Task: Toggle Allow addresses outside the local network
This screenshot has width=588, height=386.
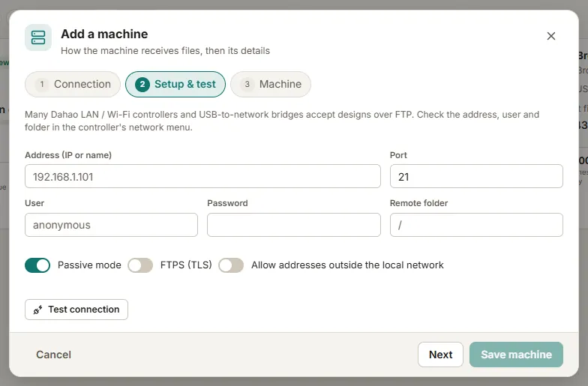Action: (231, 265)
